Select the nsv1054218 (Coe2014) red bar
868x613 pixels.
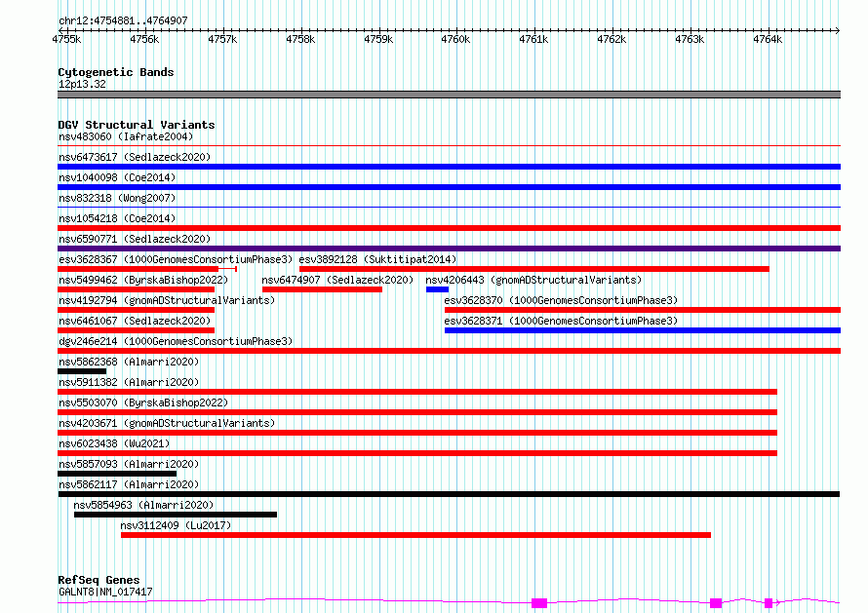(x=449, y=228)
